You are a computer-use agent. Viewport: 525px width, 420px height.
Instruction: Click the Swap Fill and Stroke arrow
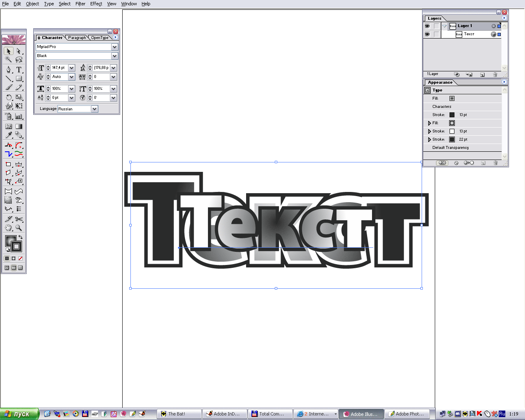point(20,237)
